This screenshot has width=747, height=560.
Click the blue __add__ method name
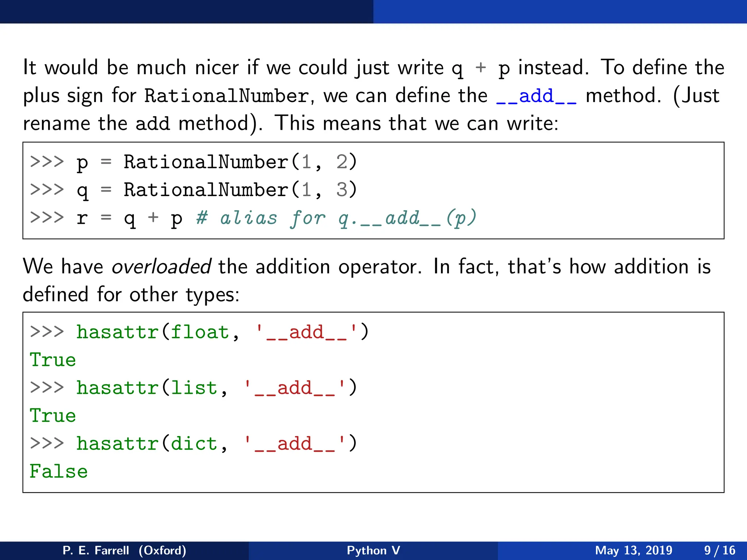[x=536, y=96]
